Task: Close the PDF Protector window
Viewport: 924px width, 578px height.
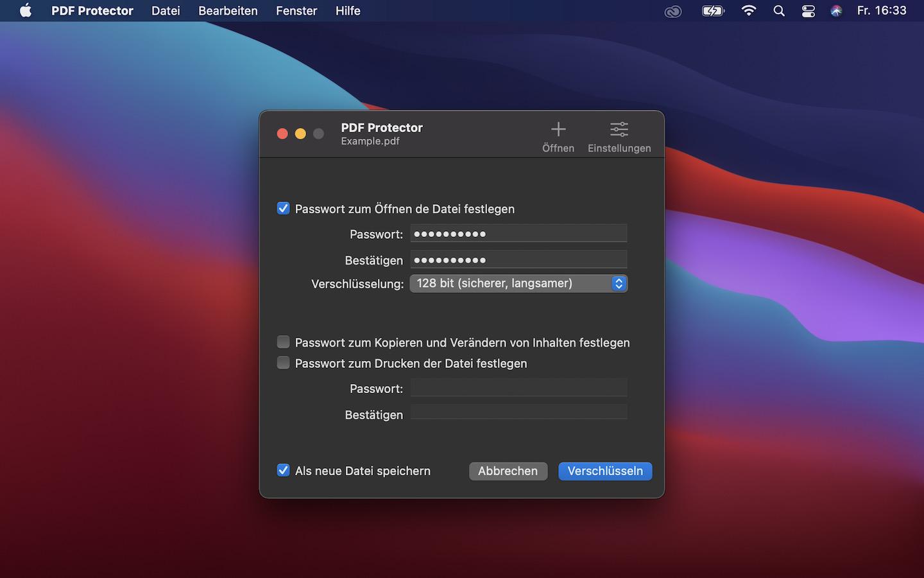Action: pyautogui.click(x=282, y=134)
